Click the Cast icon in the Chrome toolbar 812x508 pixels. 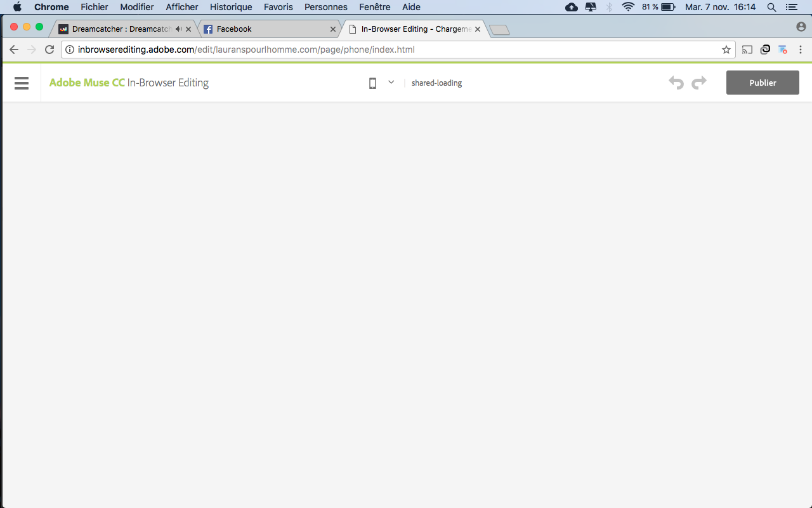747,50
